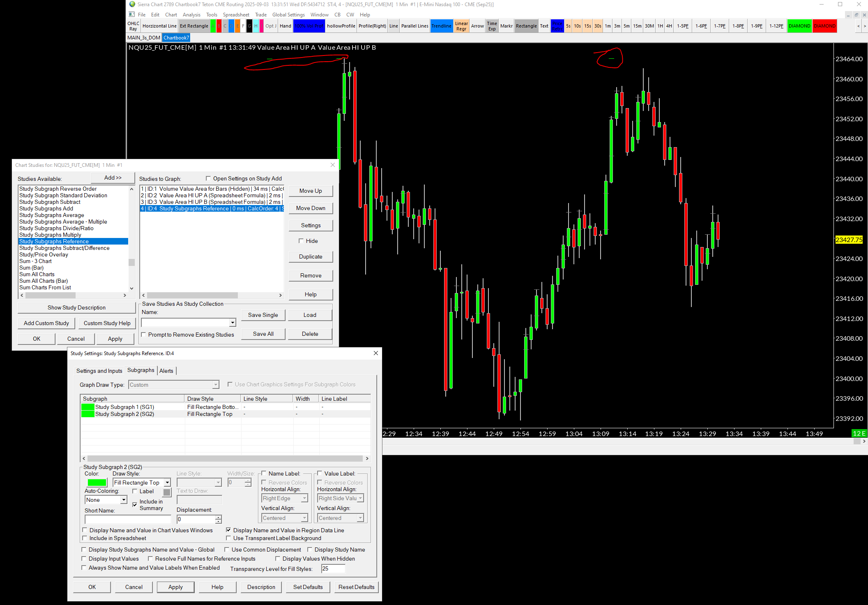Viewport: 868px width, 605px height.
Task: Select the Linear Regr tool
Action: [x=461, y=26]
